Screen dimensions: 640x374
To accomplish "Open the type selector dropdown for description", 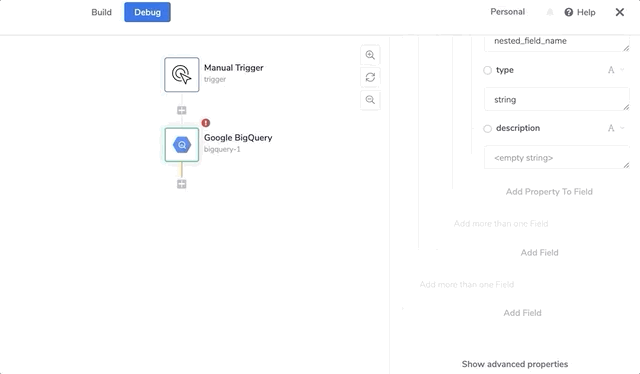I will pyautogui.click(x=616, y=128).
